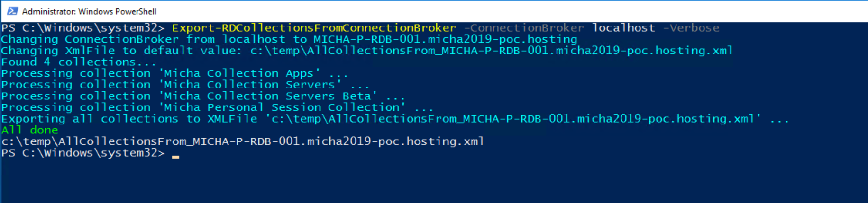The width and height of the screenshot is (868, 203).
Task: Click the blinking cursor at last prompt
Action: 176,156
